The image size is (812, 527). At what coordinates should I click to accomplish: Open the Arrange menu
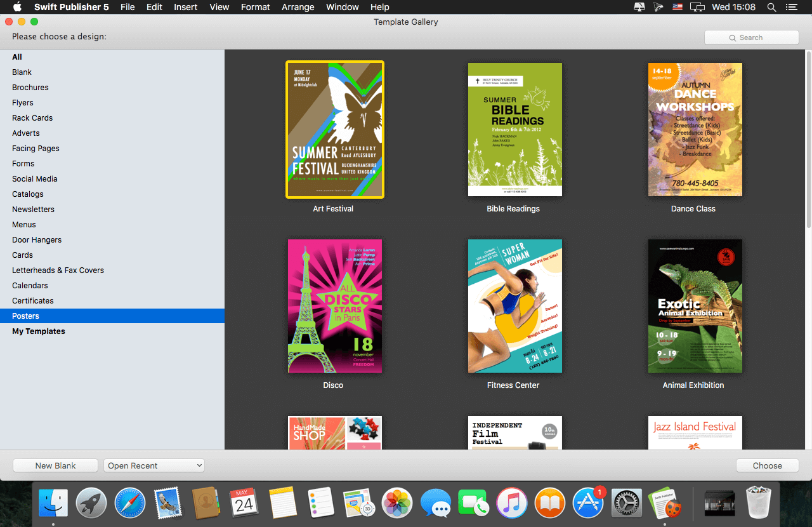[x=298, y=7]
